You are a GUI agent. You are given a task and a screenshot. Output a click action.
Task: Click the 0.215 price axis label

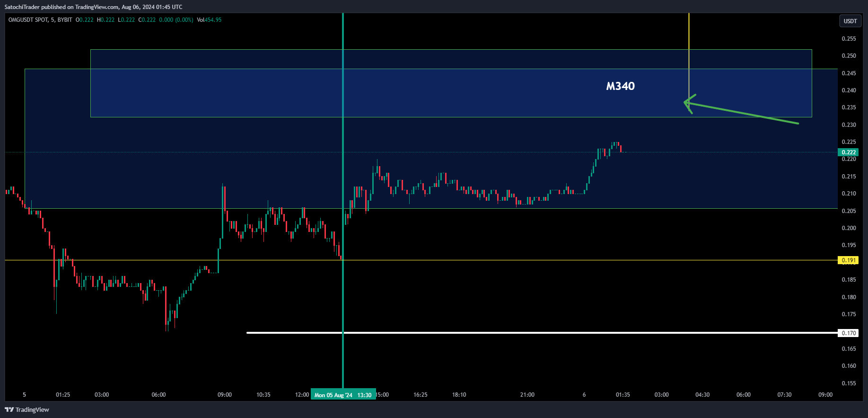point(849,177)
